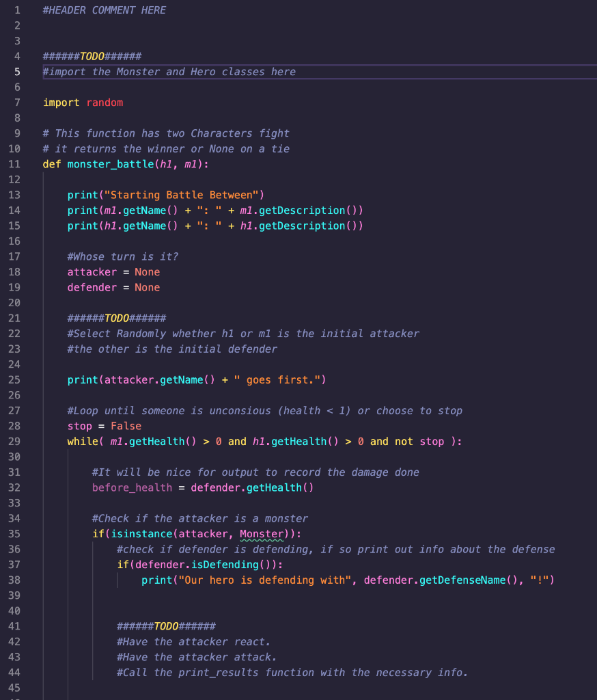Click the "isDefending" method call

point(225,565)
